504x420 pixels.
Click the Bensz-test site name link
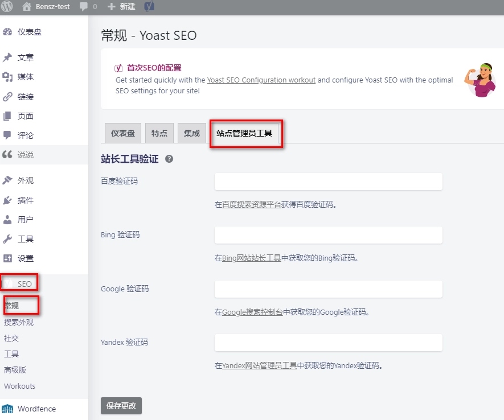pyautogui.click(x=53, y=6)
